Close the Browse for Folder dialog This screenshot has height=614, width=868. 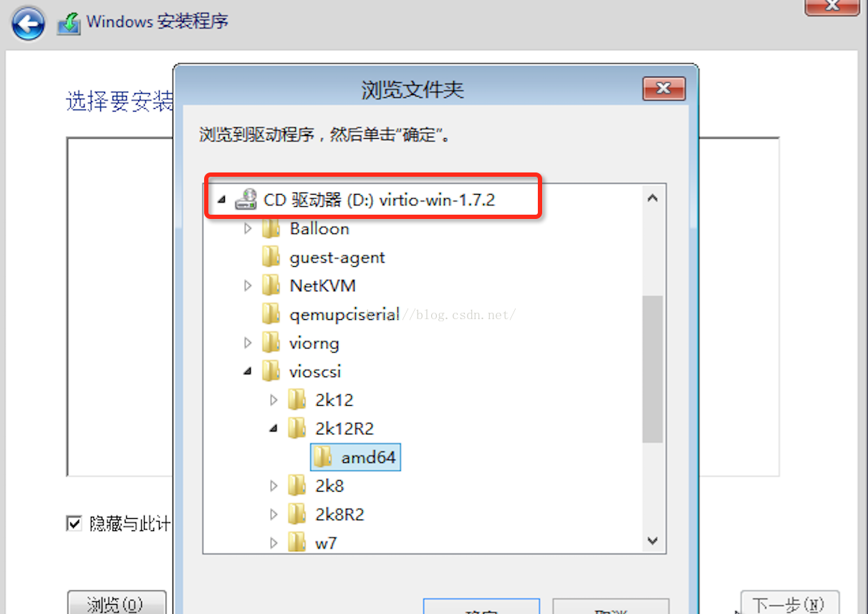coord(664,89)
